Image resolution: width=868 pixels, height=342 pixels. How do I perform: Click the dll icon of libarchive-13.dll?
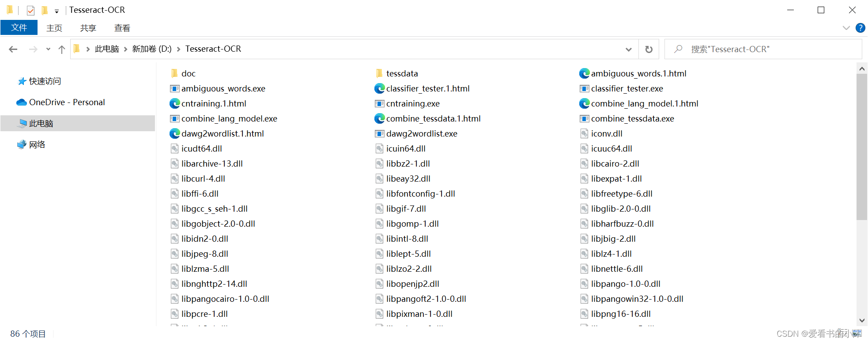(x=175, y=163)
